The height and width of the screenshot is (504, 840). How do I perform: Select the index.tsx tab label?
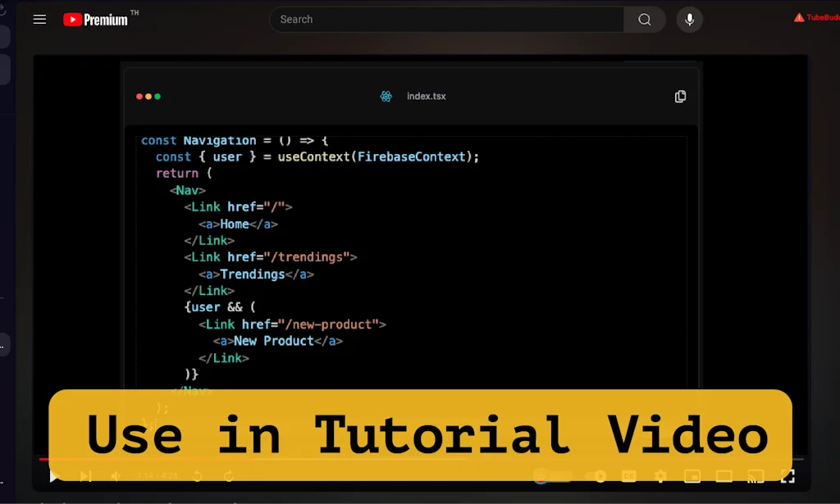coord(427,96)
